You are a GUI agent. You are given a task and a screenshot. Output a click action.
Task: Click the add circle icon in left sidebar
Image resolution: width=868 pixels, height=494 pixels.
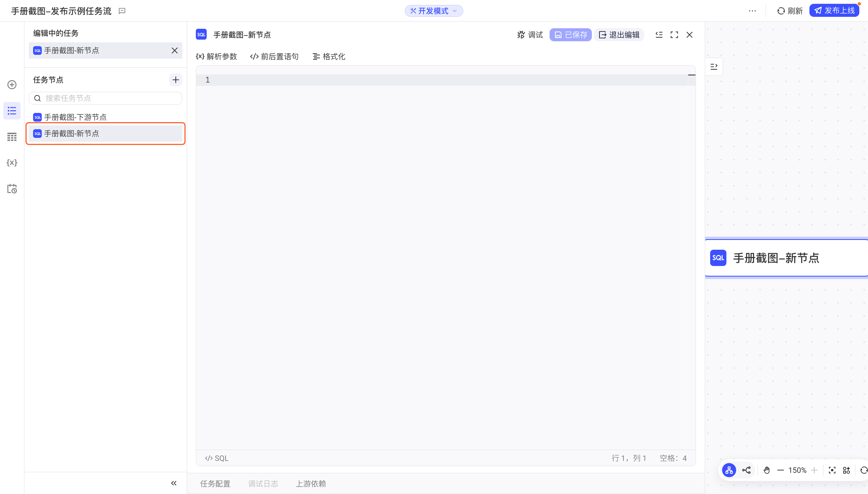[12, 84]
